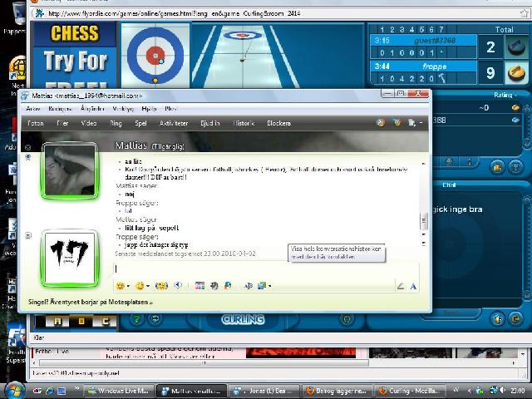Click the background picture icon

tap(262, 286)
